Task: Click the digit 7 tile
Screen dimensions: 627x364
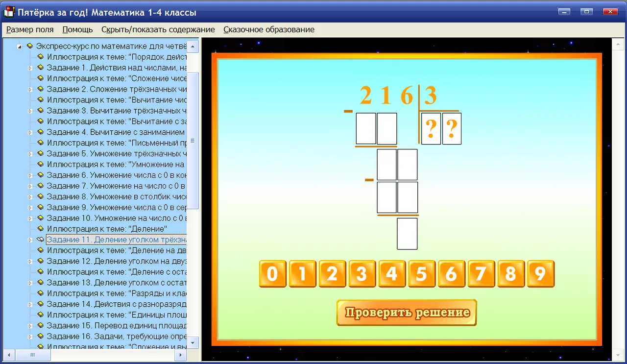Action: coord(481,274)
